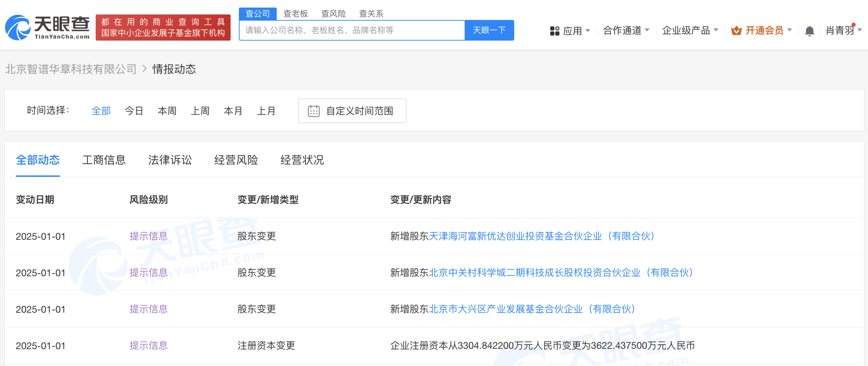The image size is (868, 366).
Task: Select the 查关系 search tab
Action: click(x=371, y=14)
